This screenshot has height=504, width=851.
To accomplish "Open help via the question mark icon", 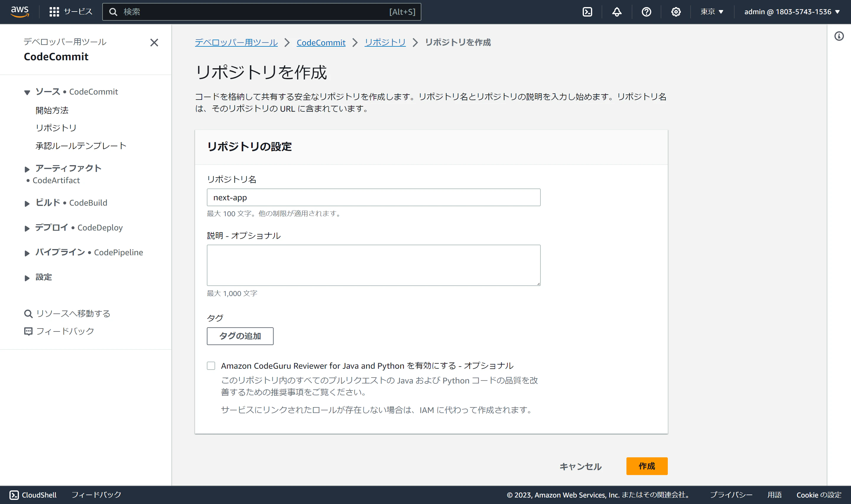I will pyautogui.click(x=646, y=12).
